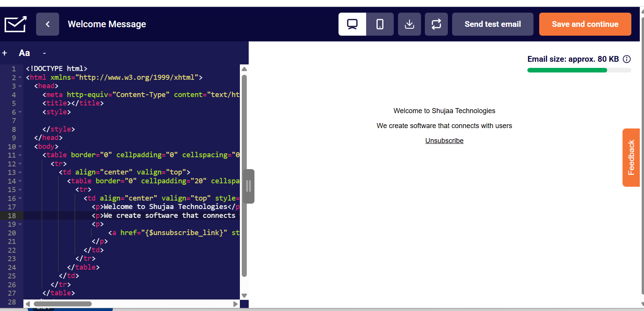Click 'Welcome to Shujaa Technologies' code line 17
The height and width of the screenshot is (311, 644).
click(166, 207)
